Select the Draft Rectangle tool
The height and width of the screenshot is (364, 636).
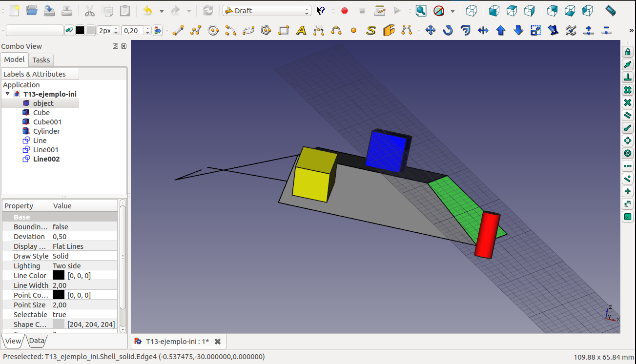(x=284, y=30)
